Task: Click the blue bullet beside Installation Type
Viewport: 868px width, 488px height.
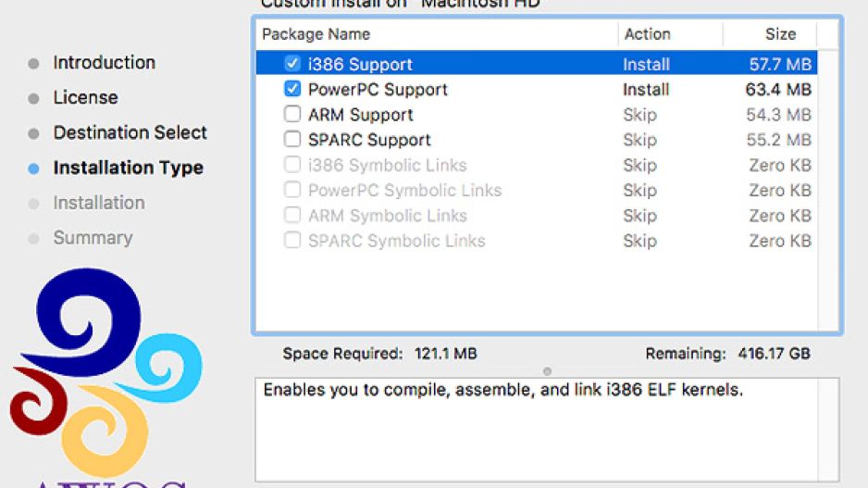Action: pyautogui.click(x=33, y=169)
